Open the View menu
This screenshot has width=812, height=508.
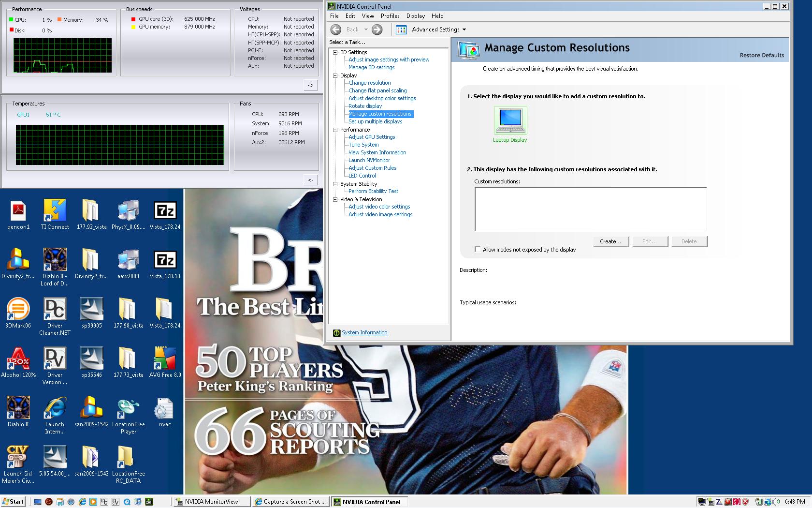click(368, 16)
